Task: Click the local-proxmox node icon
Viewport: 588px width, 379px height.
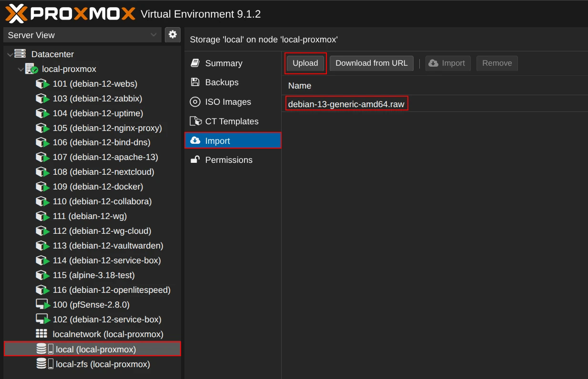Action: point(31,69)
